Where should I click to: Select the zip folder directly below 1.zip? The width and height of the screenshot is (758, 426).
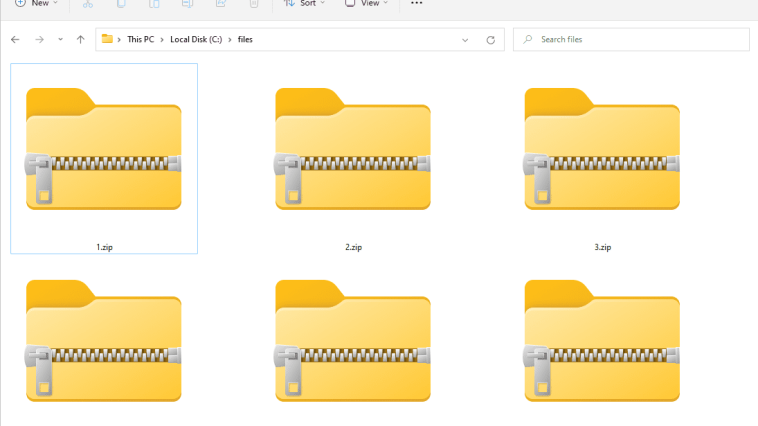tap(103, 341)
